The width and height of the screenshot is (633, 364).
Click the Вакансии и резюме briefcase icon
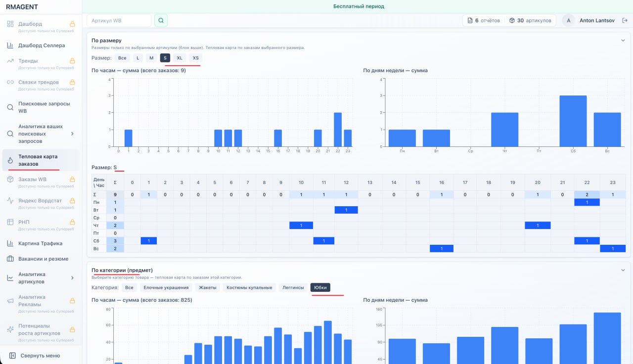coord(10,259)
